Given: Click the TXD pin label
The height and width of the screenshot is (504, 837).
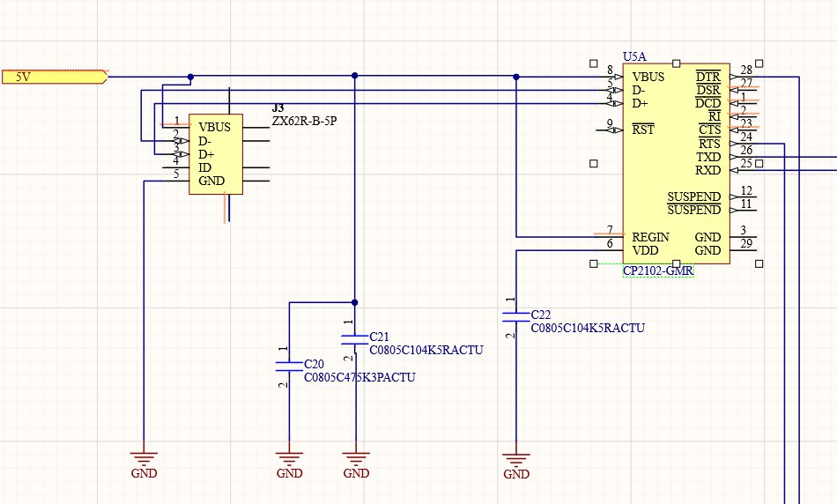Looking at the screenshot, I should click(708, 157).
